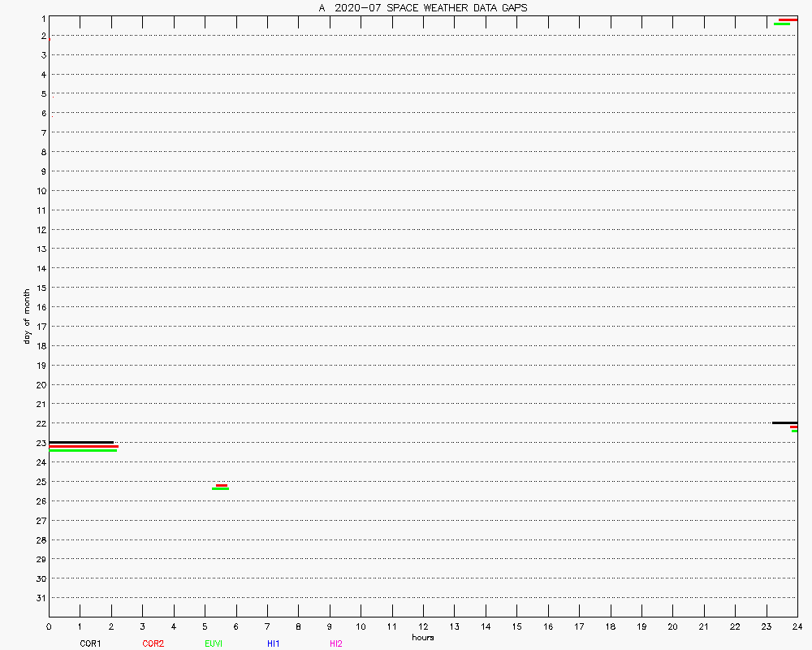Click the red COR2 gap bar on day 23
This screenshot has height=650, width=812.
(x=84, y=446)
